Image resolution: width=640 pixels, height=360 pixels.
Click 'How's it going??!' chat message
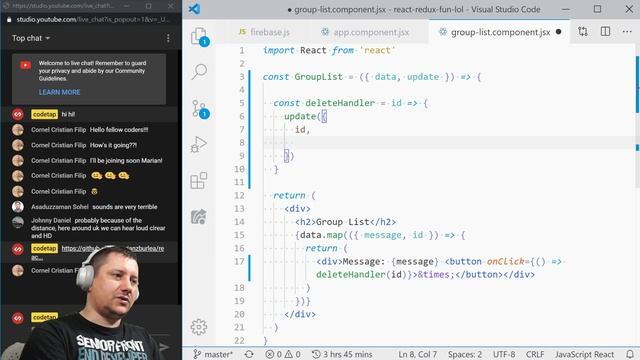113,145
